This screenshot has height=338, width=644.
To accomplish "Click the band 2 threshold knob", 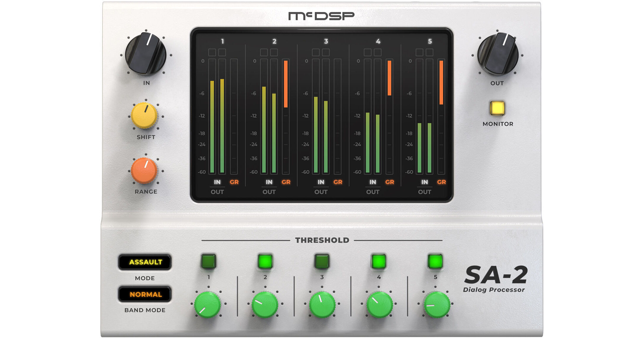I will click(x=265, y=305).
